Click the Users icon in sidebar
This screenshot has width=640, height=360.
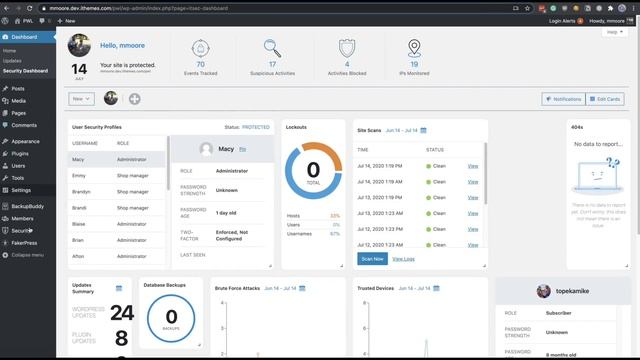point(5,166)
